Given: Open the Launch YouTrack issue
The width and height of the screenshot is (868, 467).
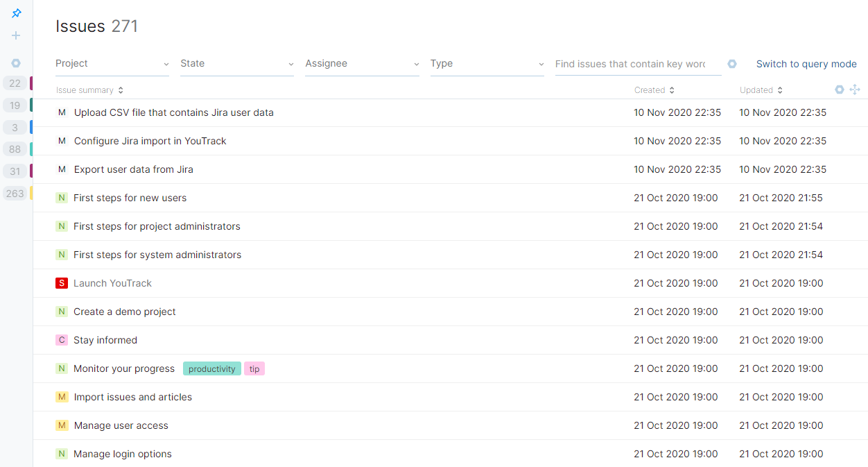Looking at the screenshot, I should pyautogui.click(x=112, y=283).
